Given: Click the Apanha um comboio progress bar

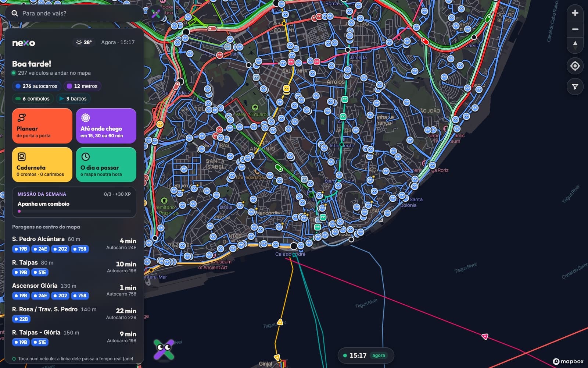Looking at the screenshot, I should 74,211.
